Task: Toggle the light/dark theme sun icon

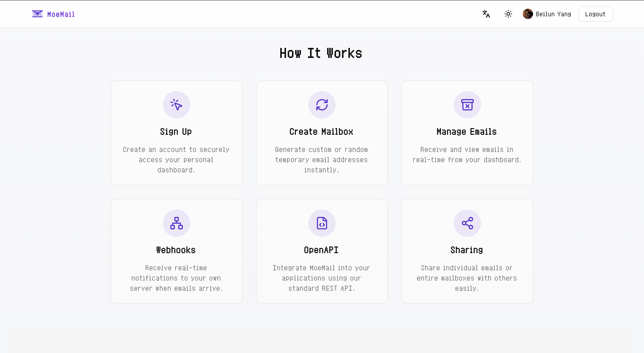Action: coord(508,14)
